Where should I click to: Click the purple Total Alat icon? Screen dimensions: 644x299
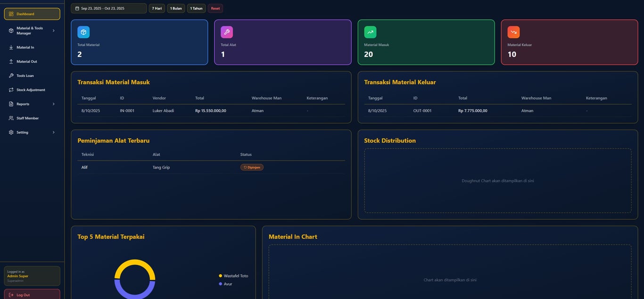click(x=227, y=32)
